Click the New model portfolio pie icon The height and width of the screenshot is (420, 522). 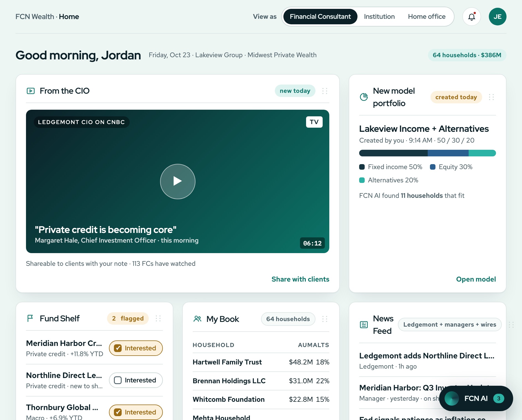[x=364, y=97]
